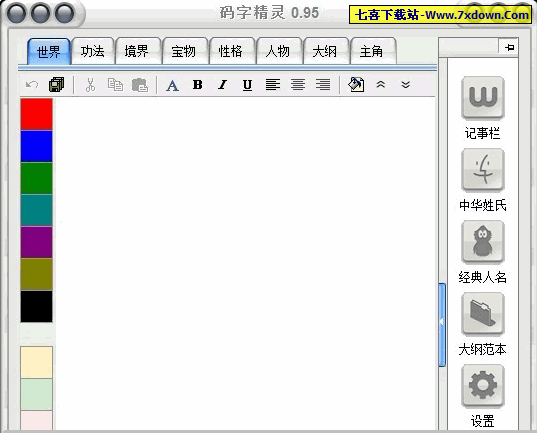Select the red color swatch

click(36, 114)
